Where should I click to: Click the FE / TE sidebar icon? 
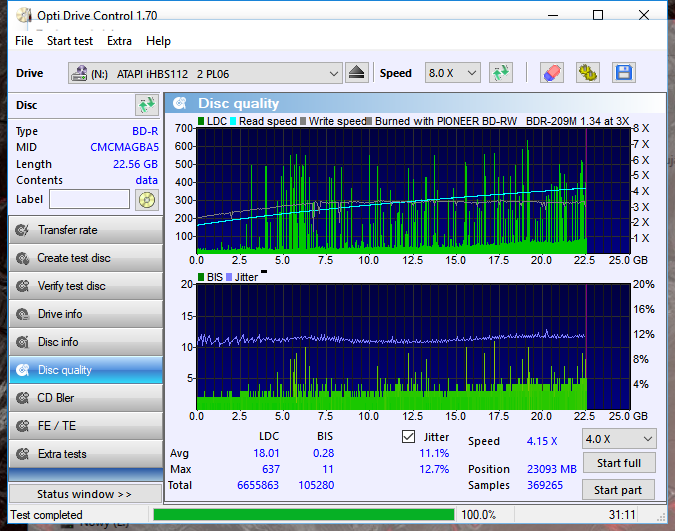click(22, 426)
